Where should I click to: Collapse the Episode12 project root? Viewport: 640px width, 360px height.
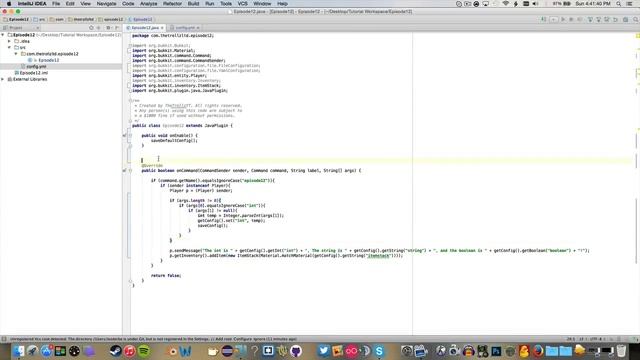[3, 35]
